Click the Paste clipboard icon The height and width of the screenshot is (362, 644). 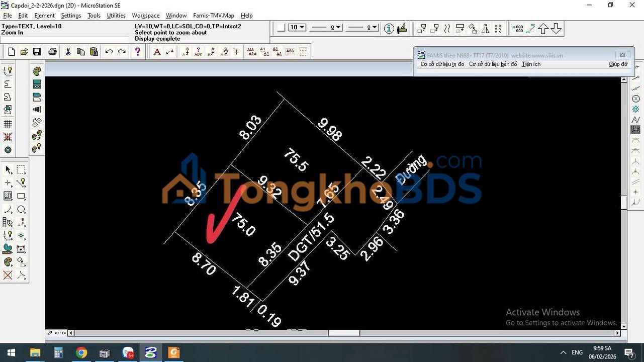tap(94, 51)
